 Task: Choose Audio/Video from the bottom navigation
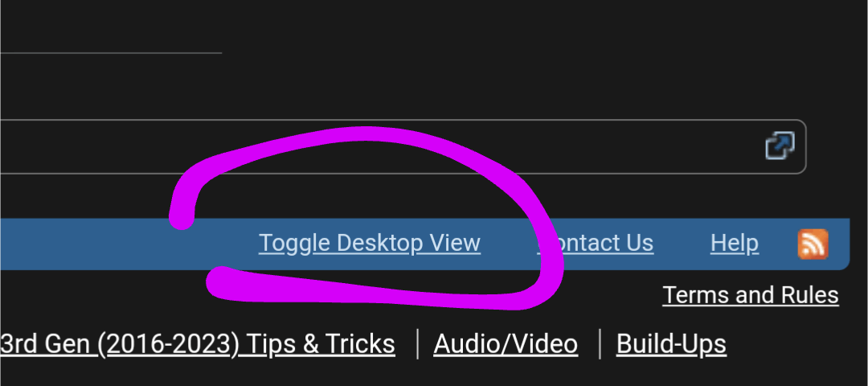point(506,344)
